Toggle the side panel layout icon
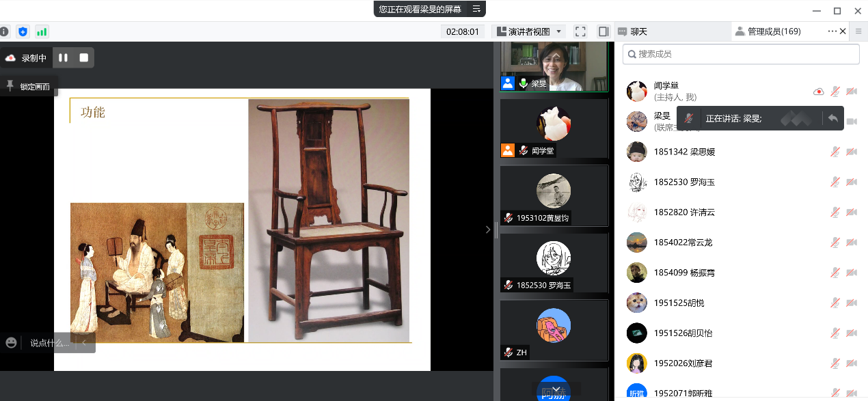Image resolution: width=868 pixels, height=401 pixels. click(x=603, y=31)
